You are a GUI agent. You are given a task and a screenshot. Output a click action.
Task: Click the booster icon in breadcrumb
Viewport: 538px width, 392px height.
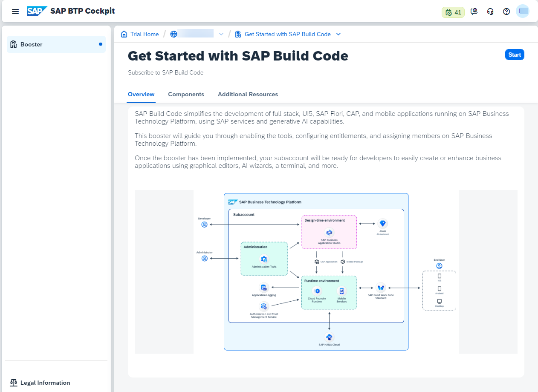[x=238, y=34]
